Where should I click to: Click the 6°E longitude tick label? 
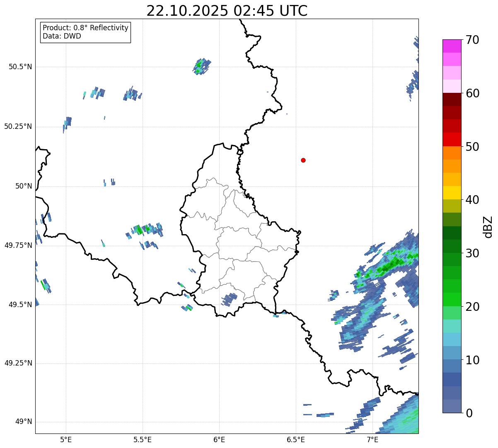pyautogui.click(x=219, y=439)
